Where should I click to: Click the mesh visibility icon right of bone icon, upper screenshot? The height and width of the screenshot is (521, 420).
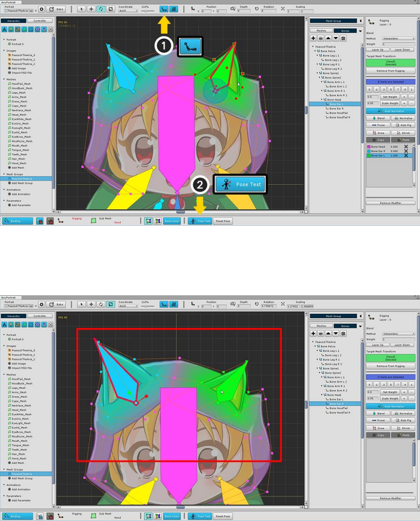click(x=174, y=9)
